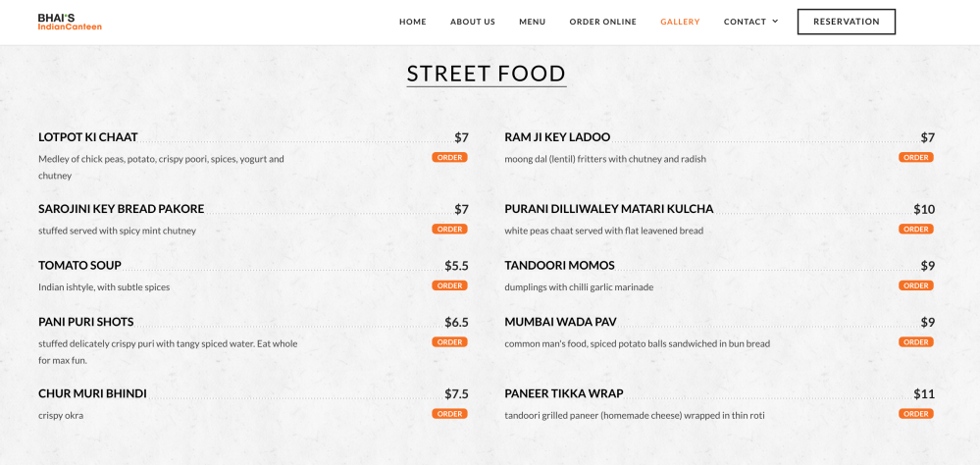This screenshot has width=980, height=465.
Task: Select Order Online in navigation
Action: click(603, 22)
